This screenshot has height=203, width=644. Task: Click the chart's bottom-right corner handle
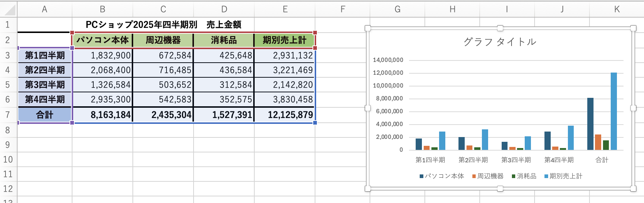633,188
